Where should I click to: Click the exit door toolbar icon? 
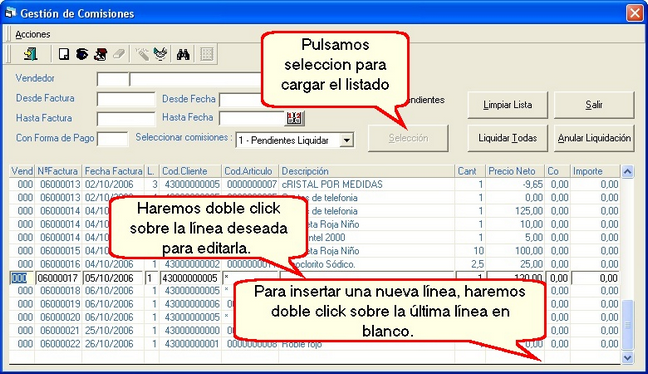[31, 54]
